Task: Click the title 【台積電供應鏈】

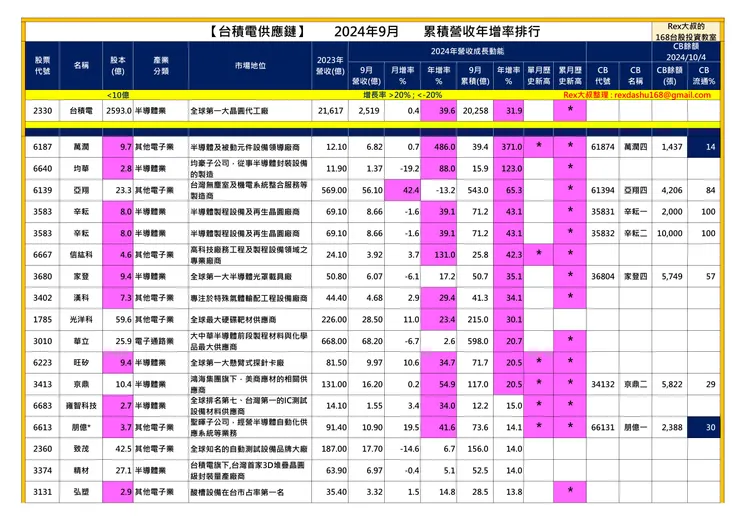Action: click(257, 32)
